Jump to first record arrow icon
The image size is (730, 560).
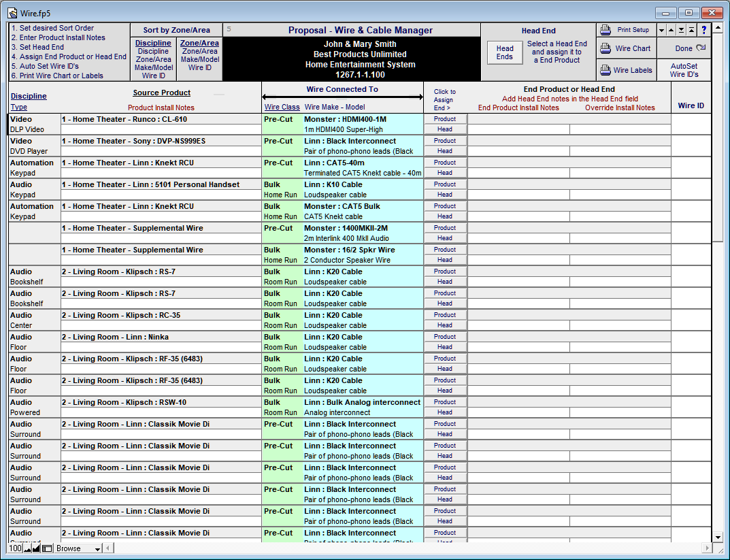point(691,30)
